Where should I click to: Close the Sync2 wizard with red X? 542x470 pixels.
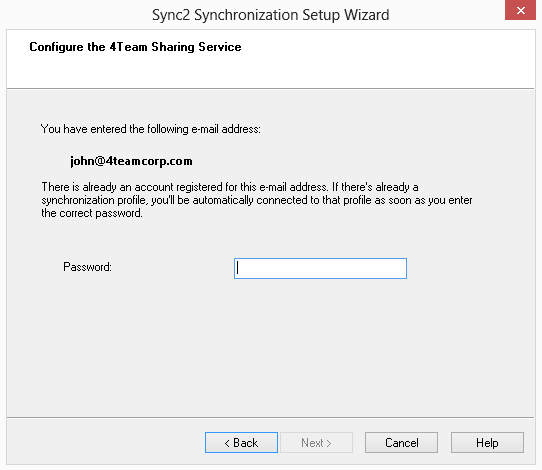tap(520, 10)
